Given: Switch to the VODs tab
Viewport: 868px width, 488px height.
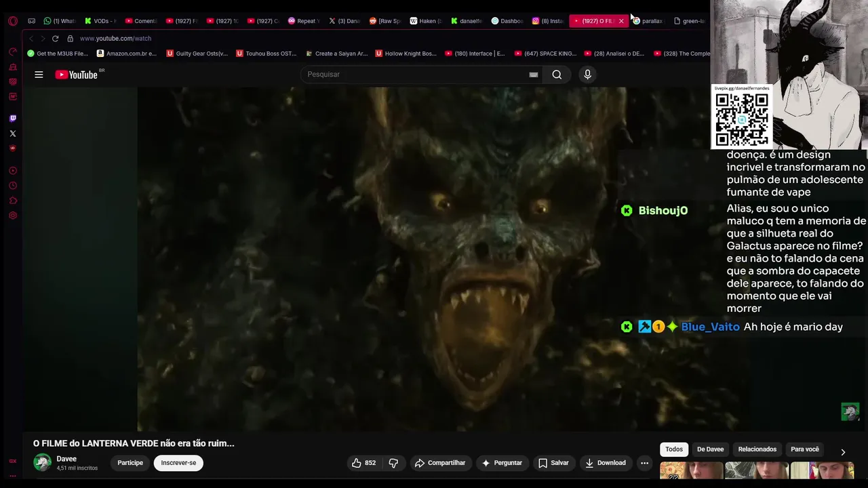Looking at the screenshot, I should click(100, 21).
